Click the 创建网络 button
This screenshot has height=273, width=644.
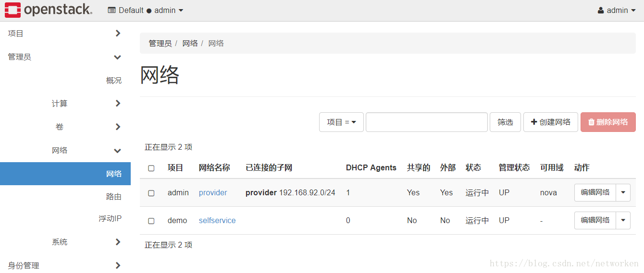pos(550,122)
